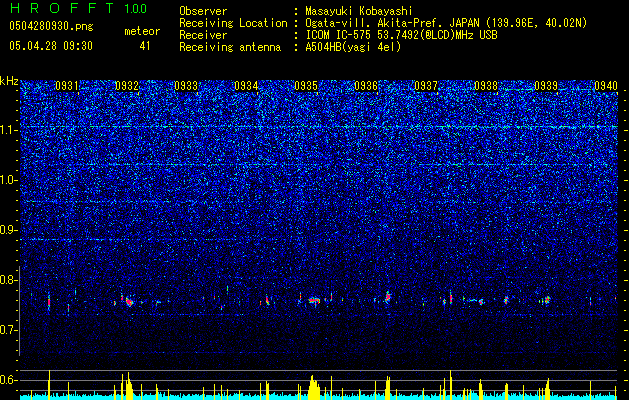Click the meteor count value 41
This screenshot has width=629, height=400.
coord(145,46)
